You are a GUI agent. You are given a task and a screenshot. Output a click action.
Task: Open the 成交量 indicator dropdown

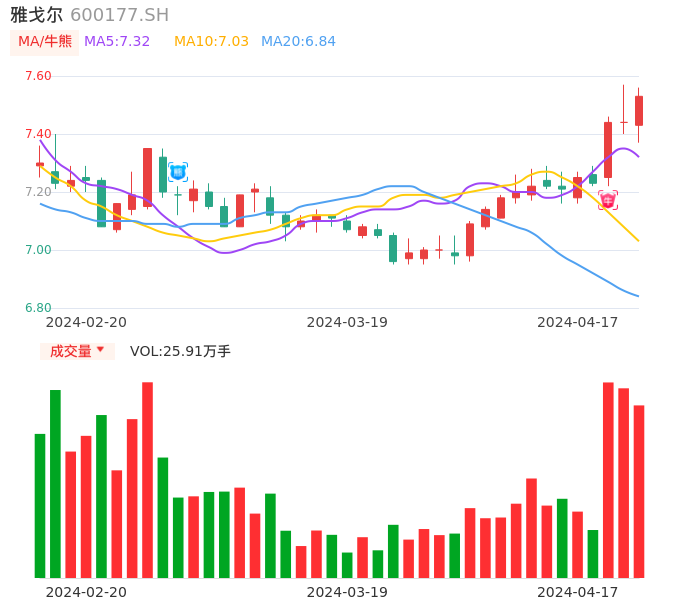[77, 351]
